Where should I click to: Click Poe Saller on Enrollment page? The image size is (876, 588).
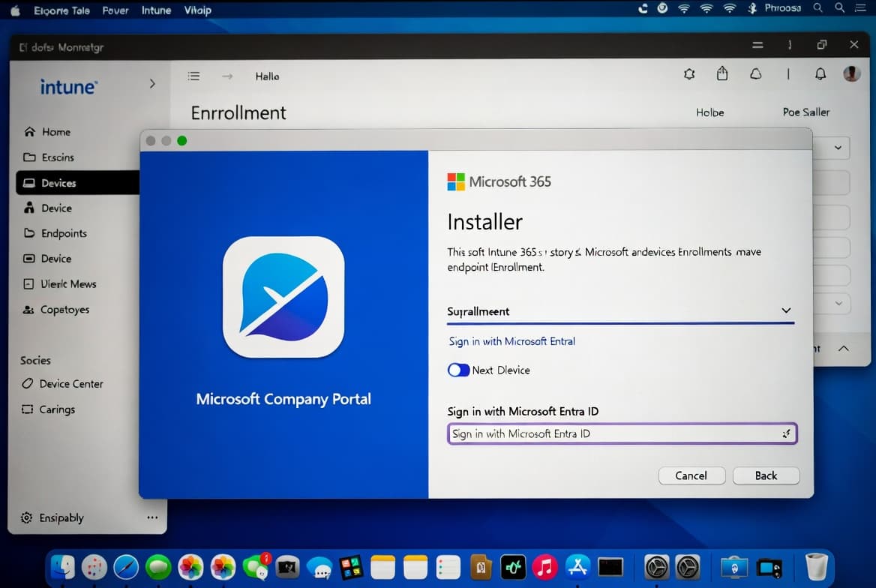click(805, 112)
